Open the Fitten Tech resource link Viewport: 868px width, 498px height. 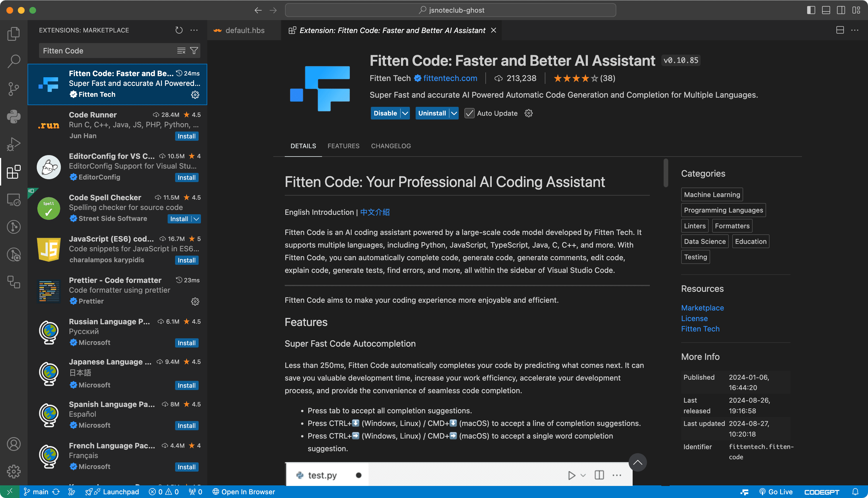point(700,329)
